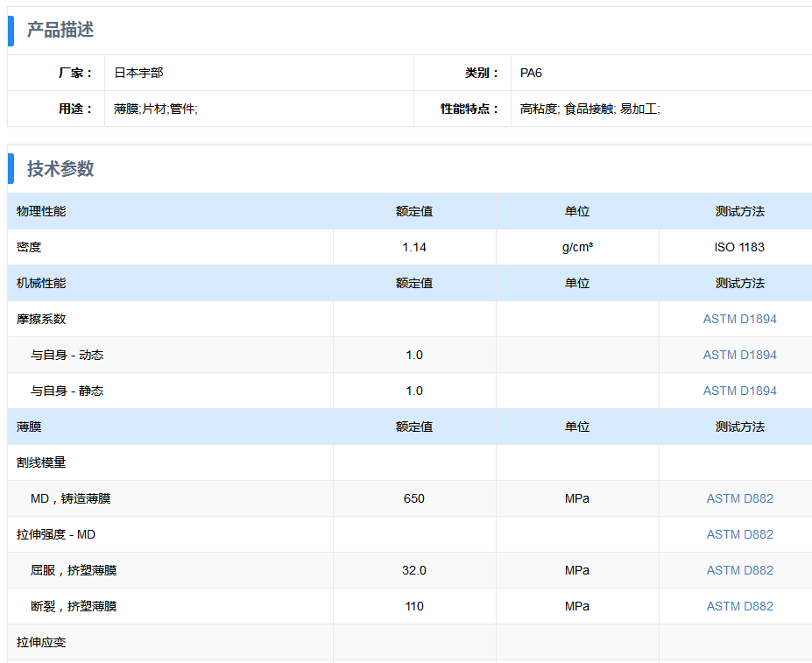
Task: Click the 物理性能 table header
Action: 41,211
